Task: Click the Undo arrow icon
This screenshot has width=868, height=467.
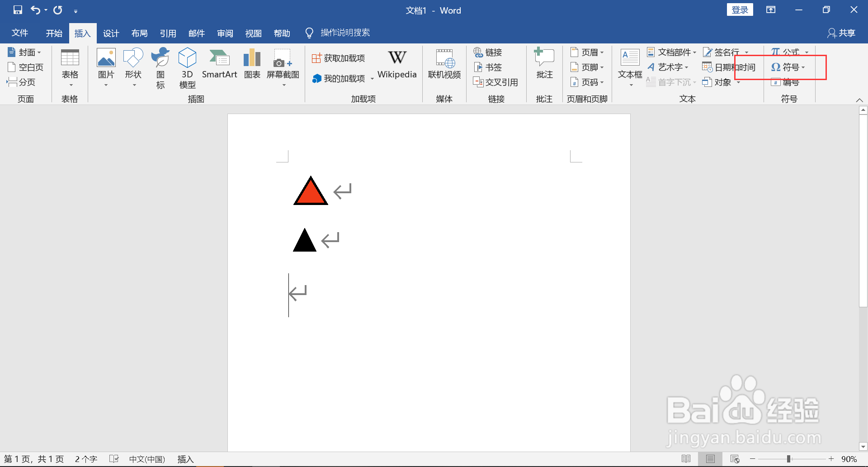Action: tap(35, 10)
